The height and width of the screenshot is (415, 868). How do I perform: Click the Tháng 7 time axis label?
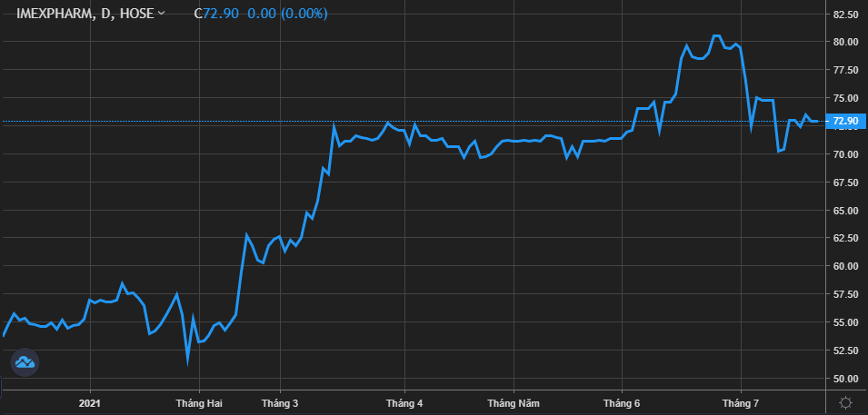[x=741, y=403]
